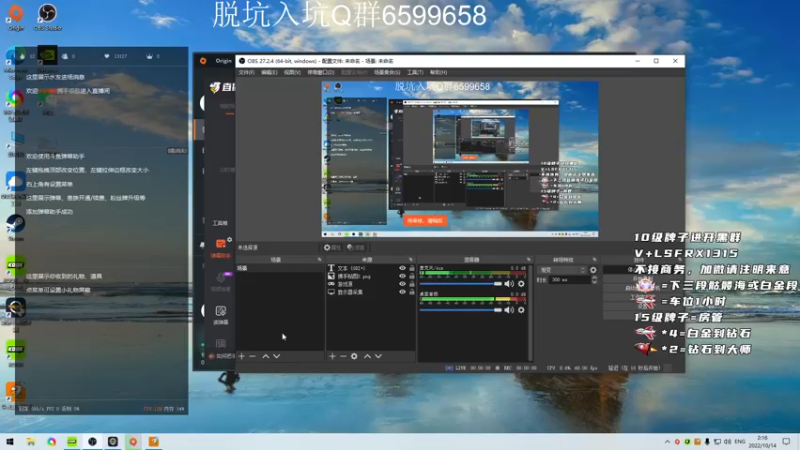This screenshot has width=800, height=450.
Task: Float the 转场特效 dock panel icon
Action: [x=594, y=260]
